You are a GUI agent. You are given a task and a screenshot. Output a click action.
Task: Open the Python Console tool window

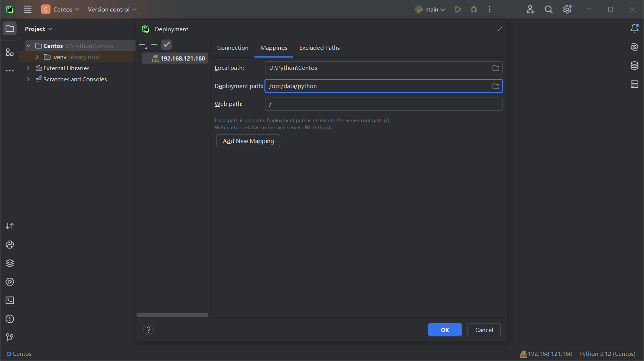[x=10, y=245]
